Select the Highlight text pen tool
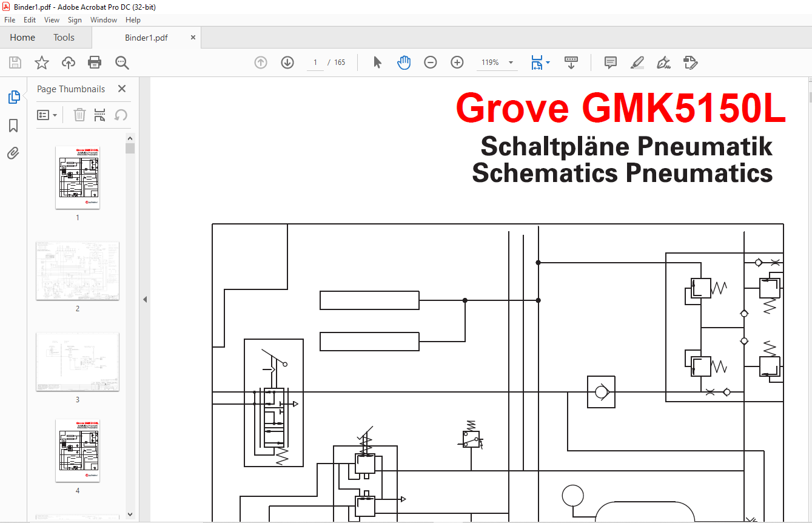The image size is (812, 523). 637,62
